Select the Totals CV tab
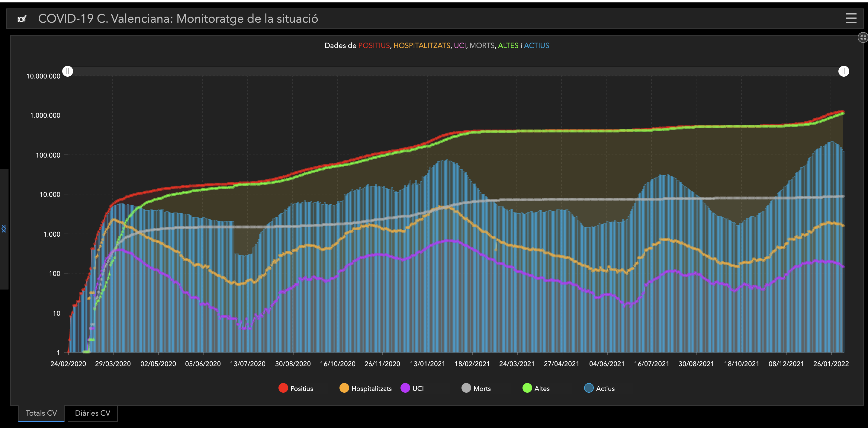Screen dimensions: 868x428 tap(41, 413)
